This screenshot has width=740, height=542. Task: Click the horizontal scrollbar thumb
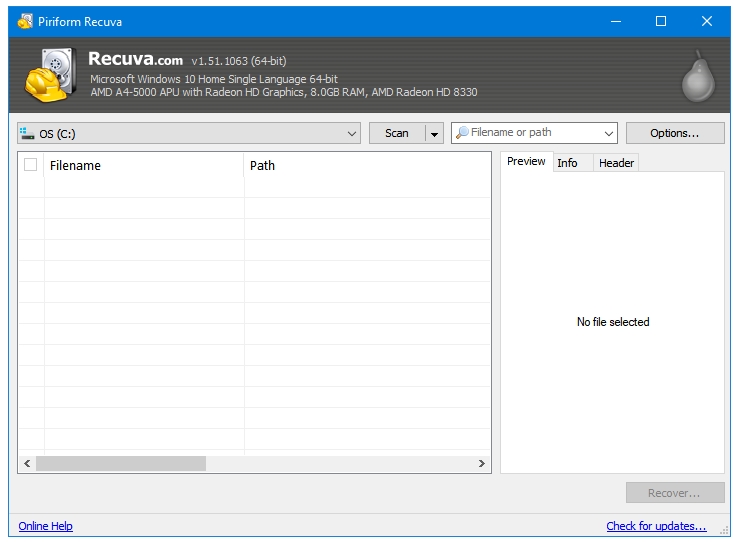121,464
